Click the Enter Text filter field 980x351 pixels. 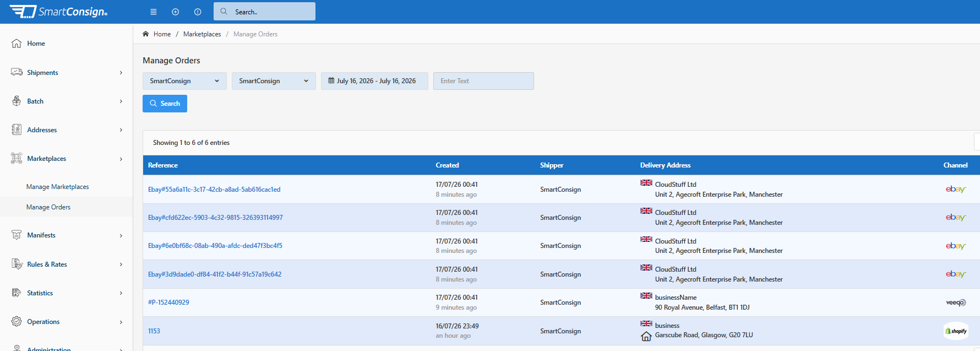click(483, 81)
